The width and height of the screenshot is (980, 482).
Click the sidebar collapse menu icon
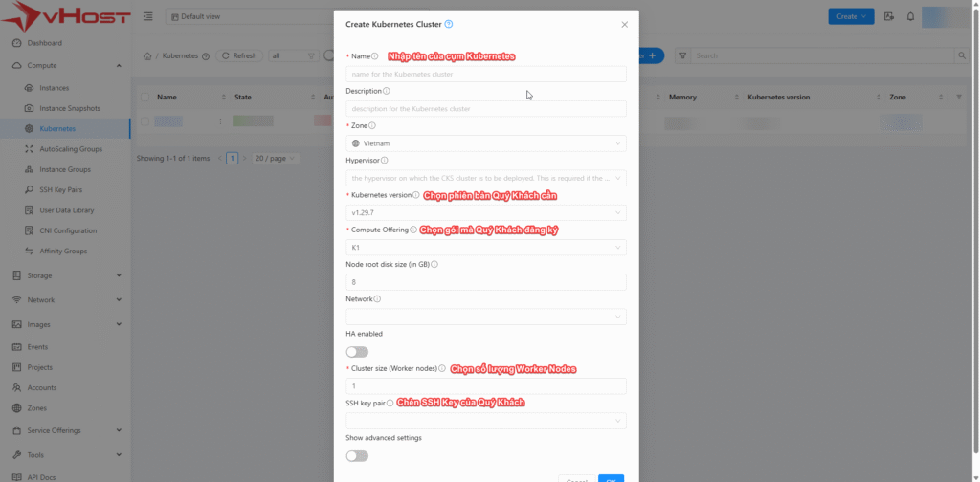[x=147, y=16]
